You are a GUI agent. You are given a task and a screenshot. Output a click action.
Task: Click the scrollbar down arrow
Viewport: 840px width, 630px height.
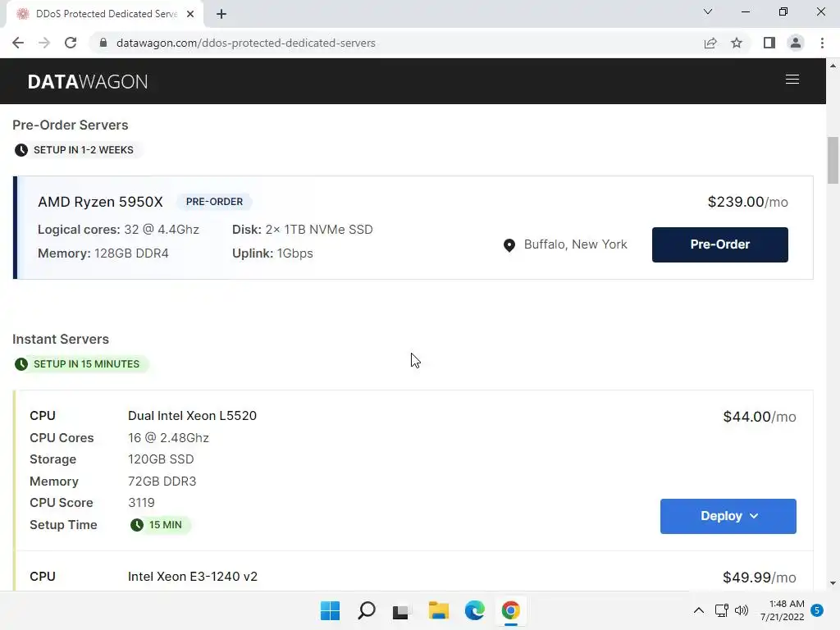[833, 583]
